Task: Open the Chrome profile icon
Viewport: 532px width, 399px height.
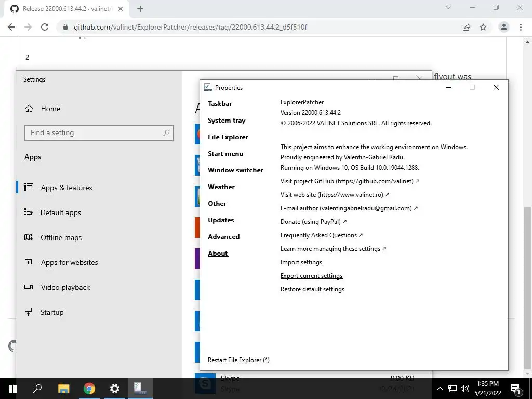Action: point(504,27)
